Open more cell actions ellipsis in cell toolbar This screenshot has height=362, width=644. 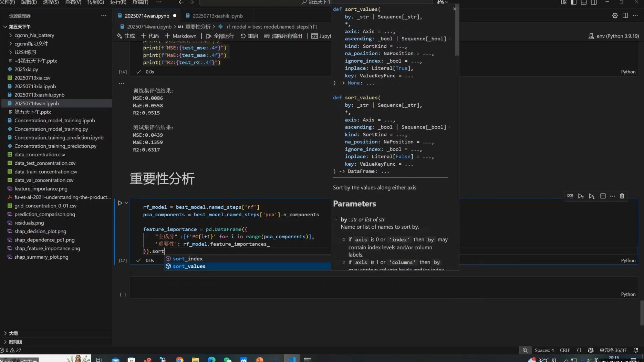[x=612, y=196]
